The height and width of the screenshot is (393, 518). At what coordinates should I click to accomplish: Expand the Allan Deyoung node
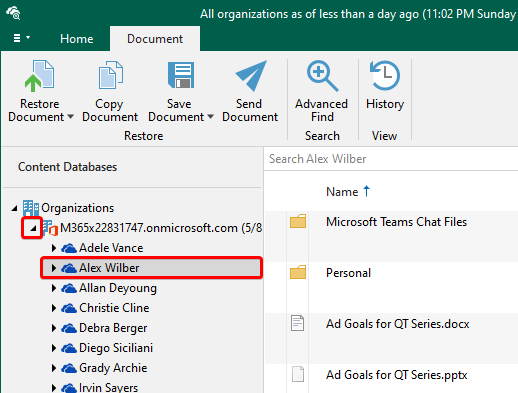53,288
